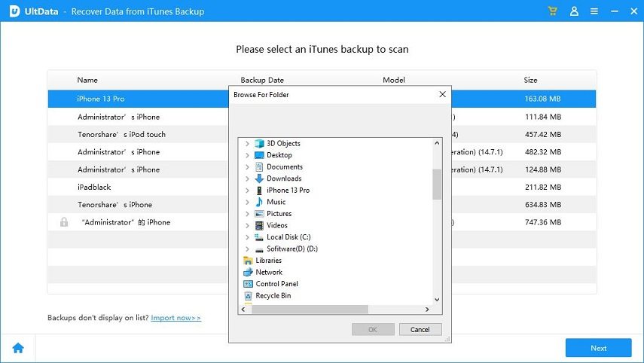Screen dimensions: 644x363
Task: Select the Libraries label in tree
Action: pyautogui.click(x=269, y=261)
